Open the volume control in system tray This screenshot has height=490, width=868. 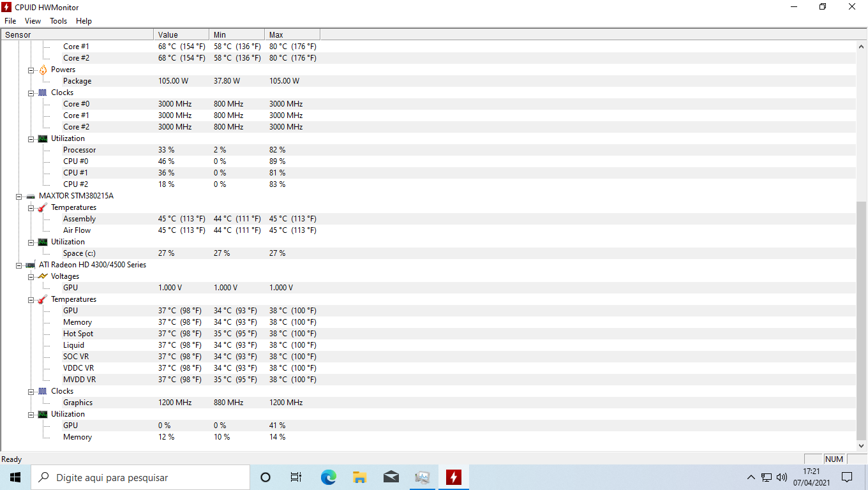[782, 477]
